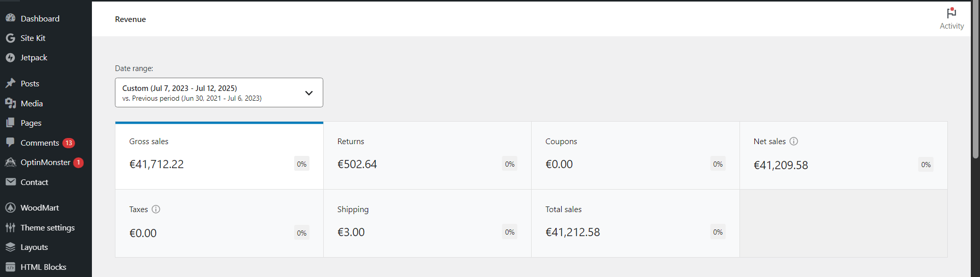Click the Jetpack lightning icon
This screenshot has width=980, height=277.
10,58
